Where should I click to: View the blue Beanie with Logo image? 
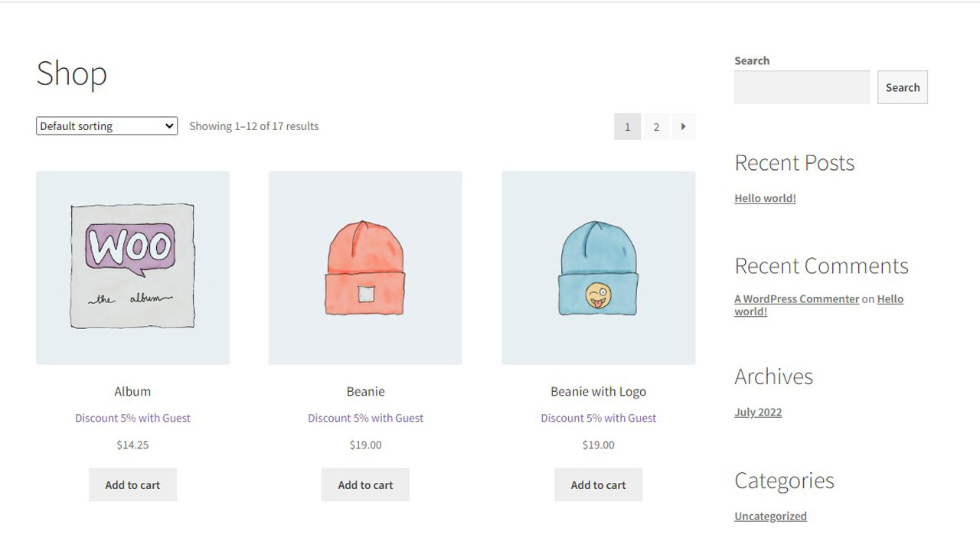coord(598,267)
